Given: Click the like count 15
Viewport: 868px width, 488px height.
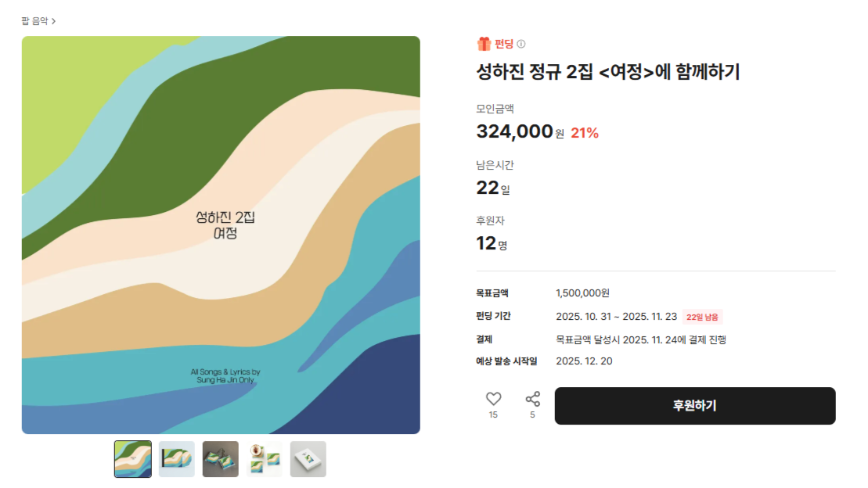Looking at the screenshot, I should point(493,415).
